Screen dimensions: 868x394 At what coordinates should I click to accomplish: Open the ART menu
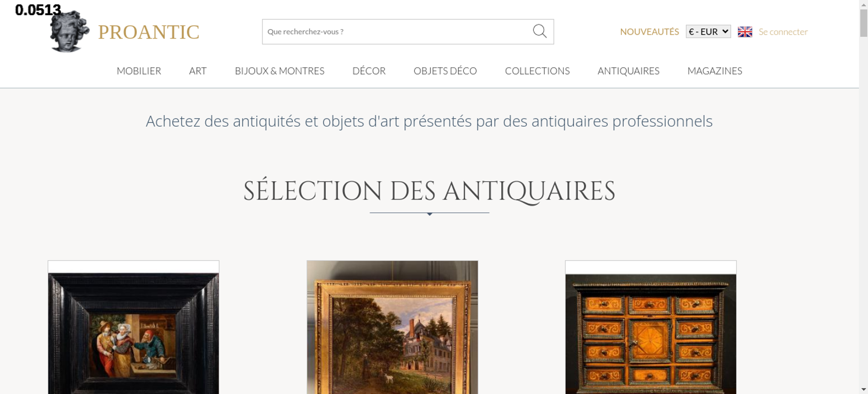[x=198, y=71]
